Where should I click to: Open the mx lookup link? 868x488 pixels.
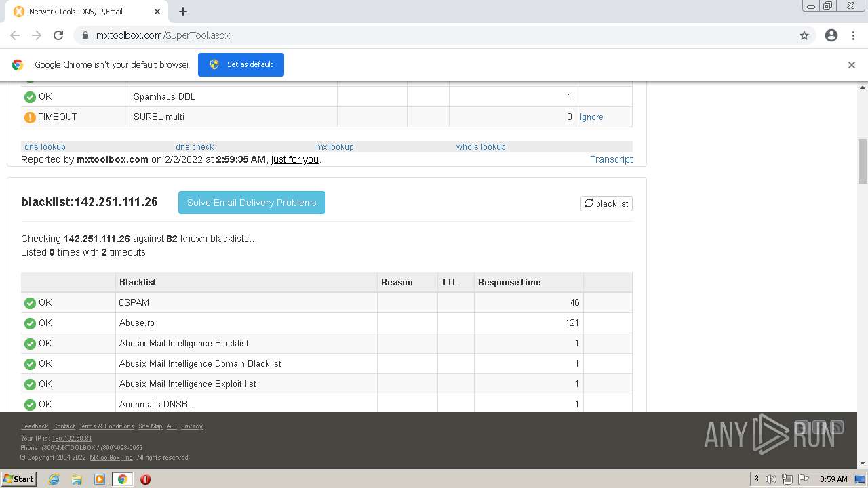tap(335, 146)
